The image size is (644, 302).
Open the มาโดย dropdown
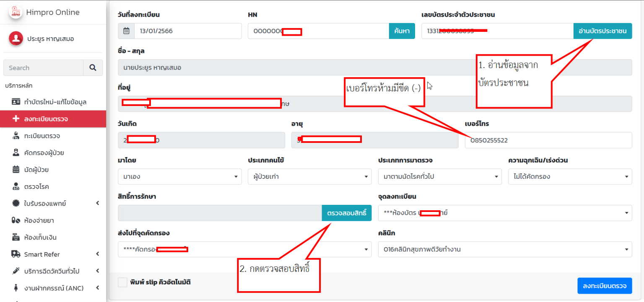coord(179,176)
